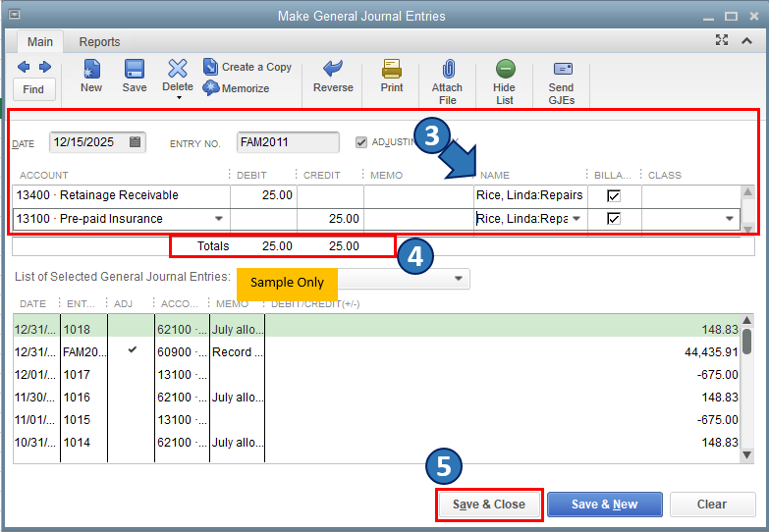
Task: Click credit amount 25.00 in second row
Action: coord(331,219)
